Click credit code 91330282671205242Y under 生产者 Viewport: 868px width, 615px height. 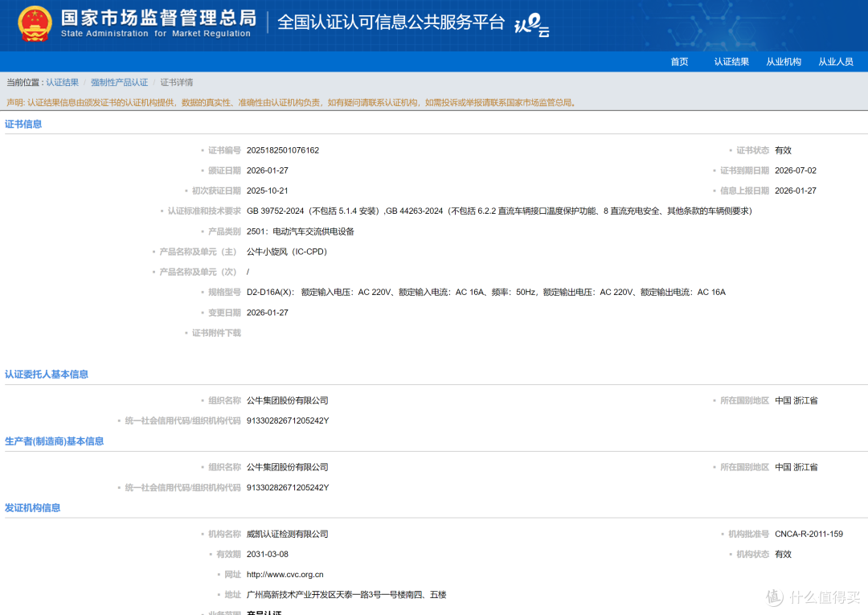pos(288,488)
